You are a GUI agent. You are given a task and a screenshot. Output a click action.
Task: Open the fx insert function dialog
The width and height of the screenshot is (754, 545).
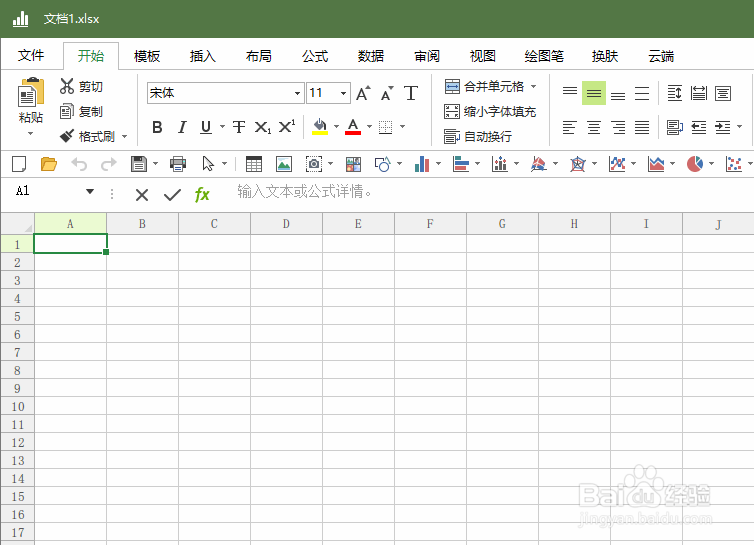tap(202, 194)
